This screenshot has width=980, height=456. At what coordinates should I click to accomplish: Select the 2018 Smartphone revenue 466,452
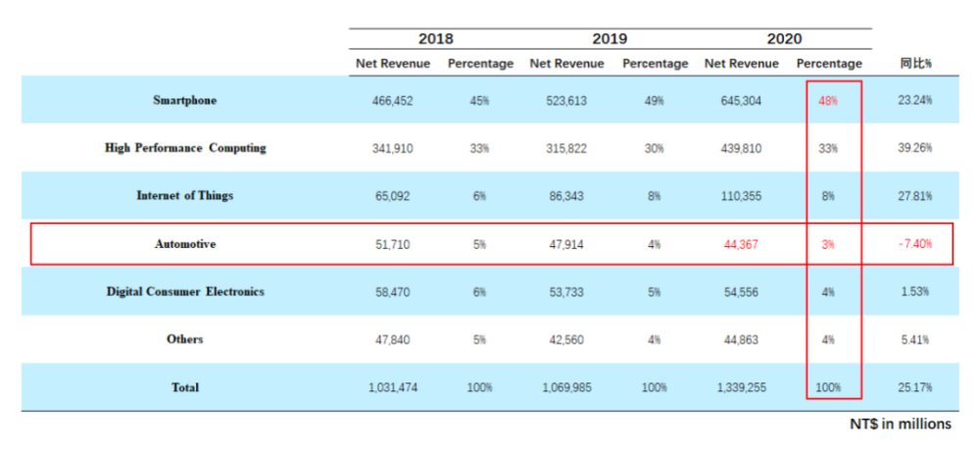pyautogui.click(x=393, y=100)
